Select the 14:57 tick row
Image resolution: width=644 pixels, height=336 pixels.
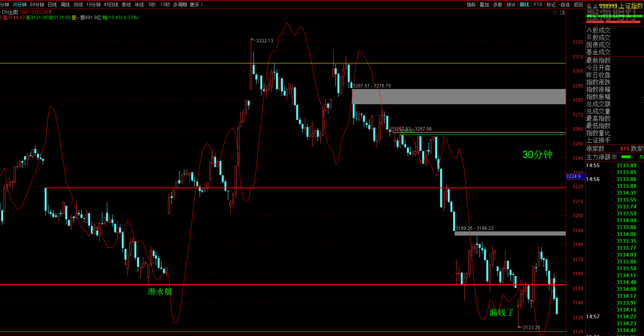[615, 317]
